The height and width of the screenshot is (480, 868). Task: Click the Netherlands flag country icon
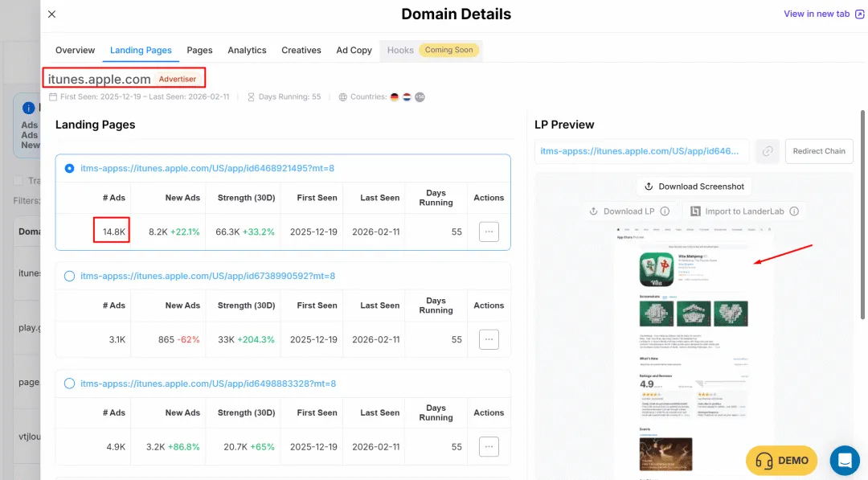click(x=407, y=97)
